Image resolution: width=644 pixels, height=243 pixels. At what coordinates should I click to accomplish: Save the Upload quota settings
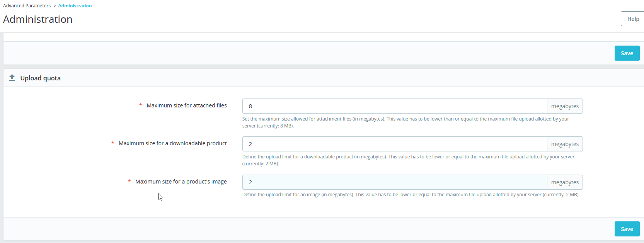tap(627, 229)
